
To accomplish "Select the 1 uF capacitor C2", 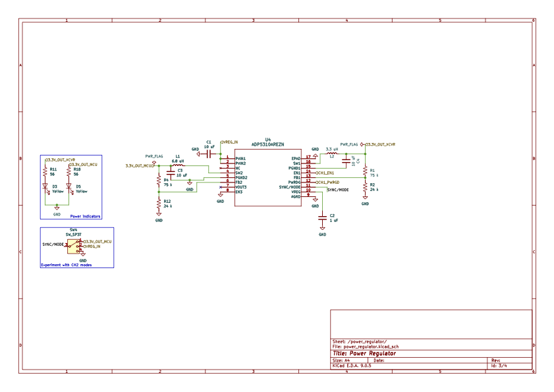I will (x=323, y=218).
